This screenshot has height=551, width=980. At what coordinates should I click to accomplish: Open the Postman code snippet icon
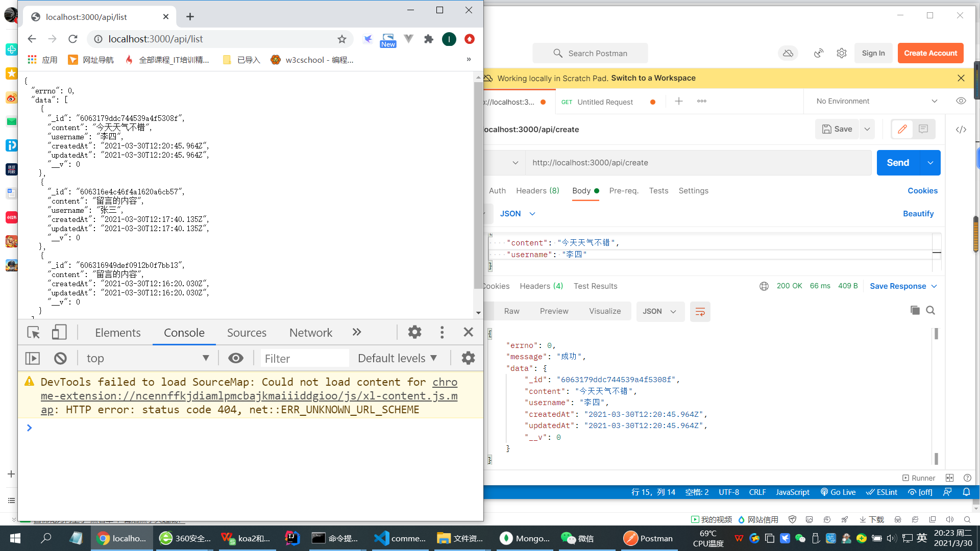point(961,129)
